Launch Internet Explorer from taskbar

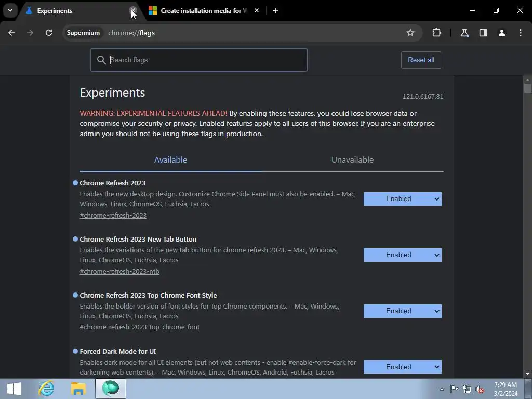pos(46,389)
